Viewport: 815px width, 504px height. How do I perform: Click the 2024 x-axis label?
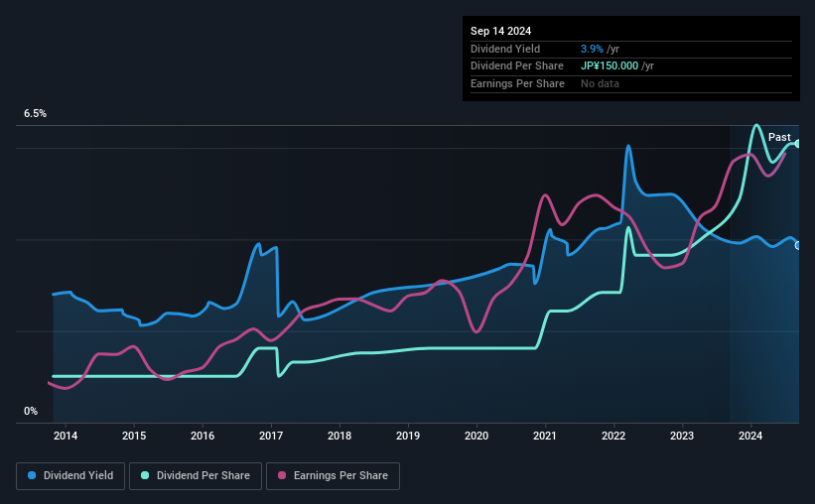pos(750,436)
